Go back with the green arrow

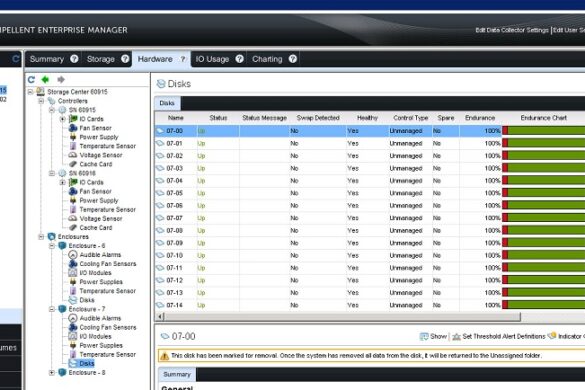tap(46, 79)
